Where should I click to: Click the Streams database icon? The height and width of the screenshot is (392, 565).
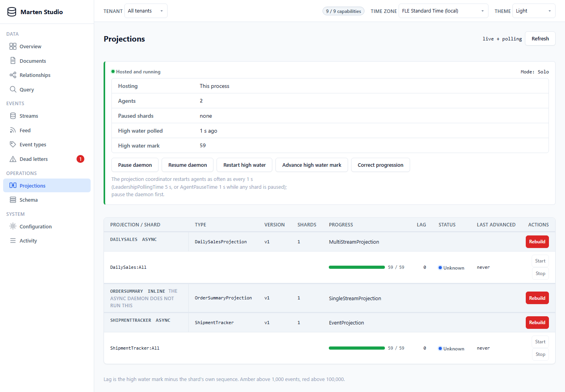tap(13, 116)
